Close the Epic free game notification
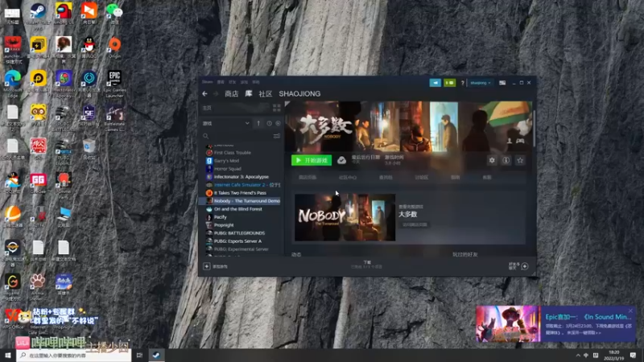Screen dimensions: 644x362 (x=630, y=311)
